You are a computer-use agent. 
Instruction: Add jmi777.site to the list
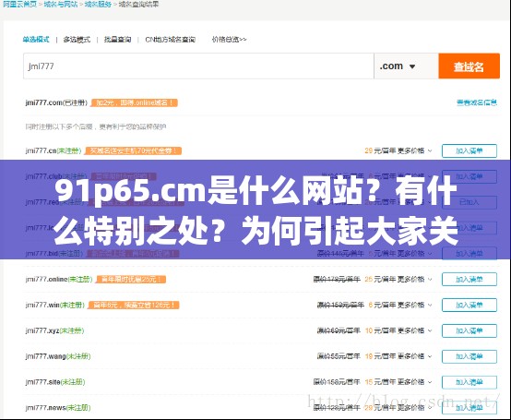click(x=469, y=382)
